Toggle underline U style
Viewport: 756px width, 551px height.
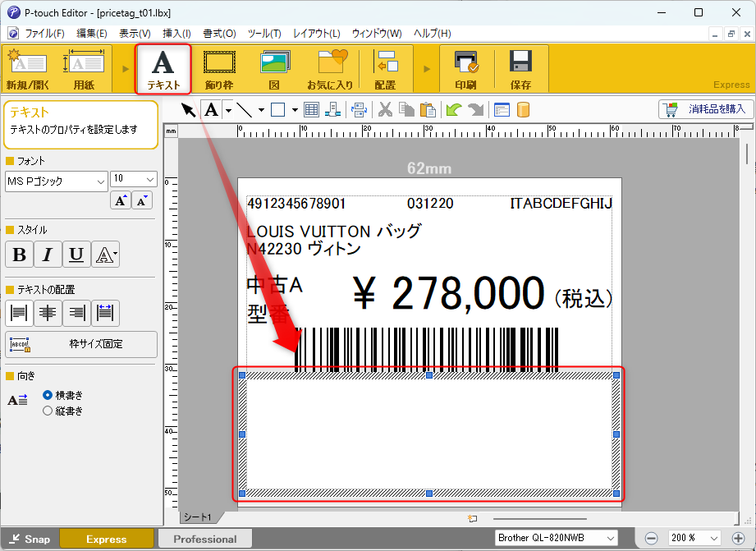(x=76, y=255)
